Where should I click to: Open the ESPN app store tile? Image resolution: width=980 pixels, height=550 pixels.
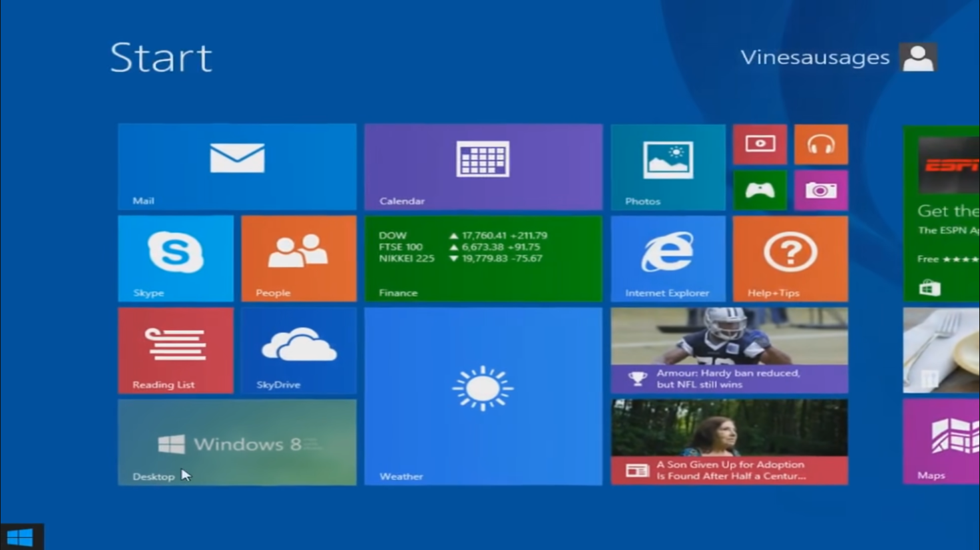click(941, 213)
